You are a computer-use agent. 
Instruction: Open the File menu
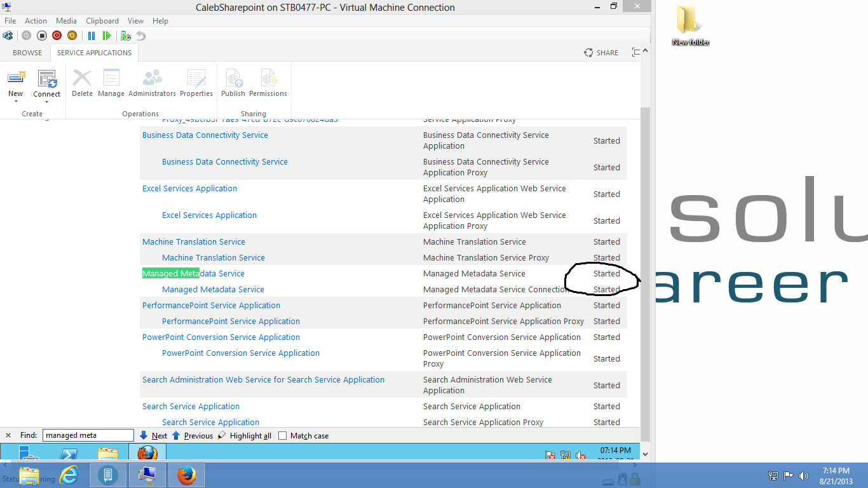[x=10, y=21]
